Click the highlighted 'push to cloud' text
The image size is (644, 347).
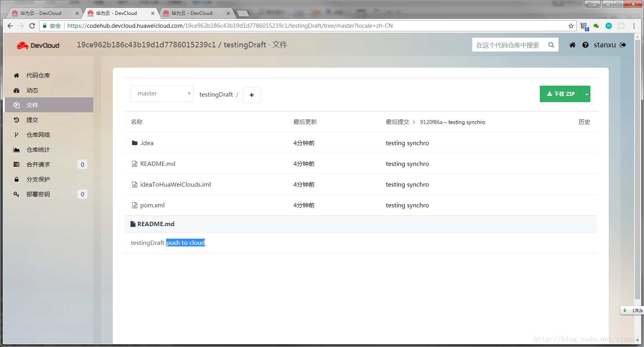coord(186,243)
